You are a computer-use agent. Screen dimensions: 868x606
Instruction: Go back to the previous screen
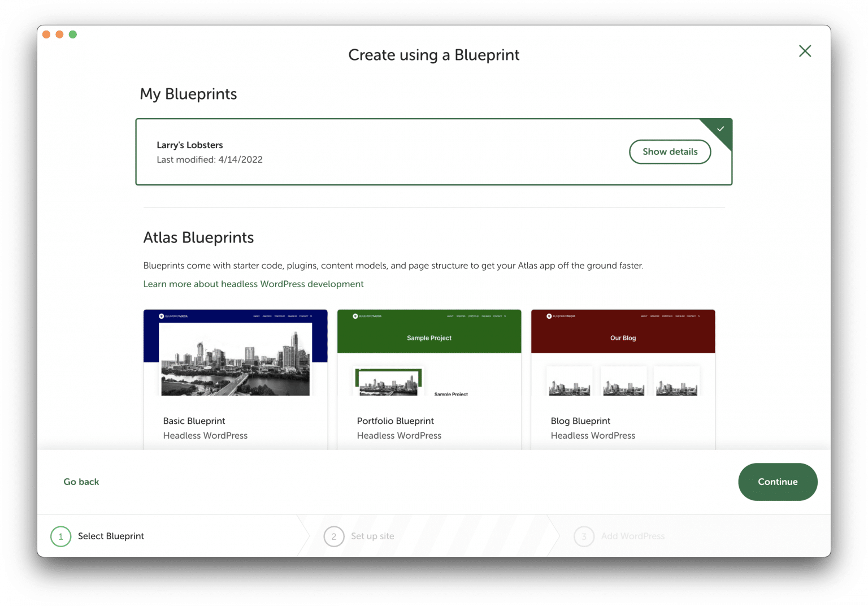[81, 482]
